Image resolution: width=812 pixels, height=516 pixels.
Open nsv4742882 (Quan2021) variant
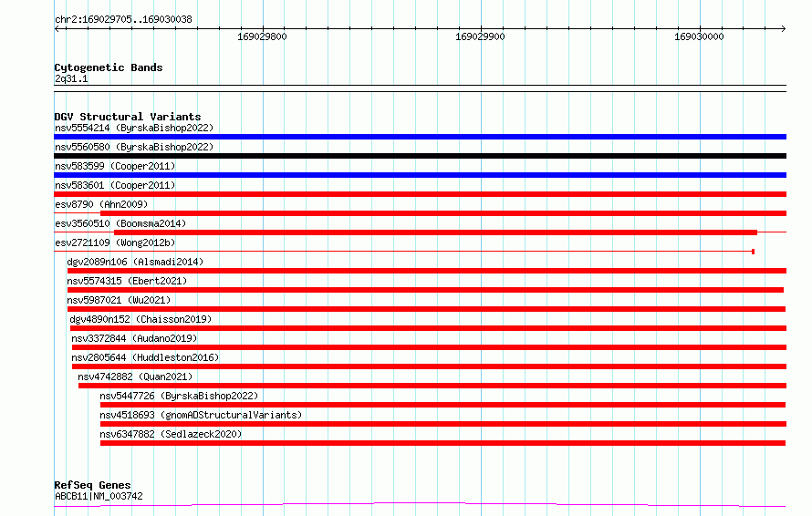point(135,377)
